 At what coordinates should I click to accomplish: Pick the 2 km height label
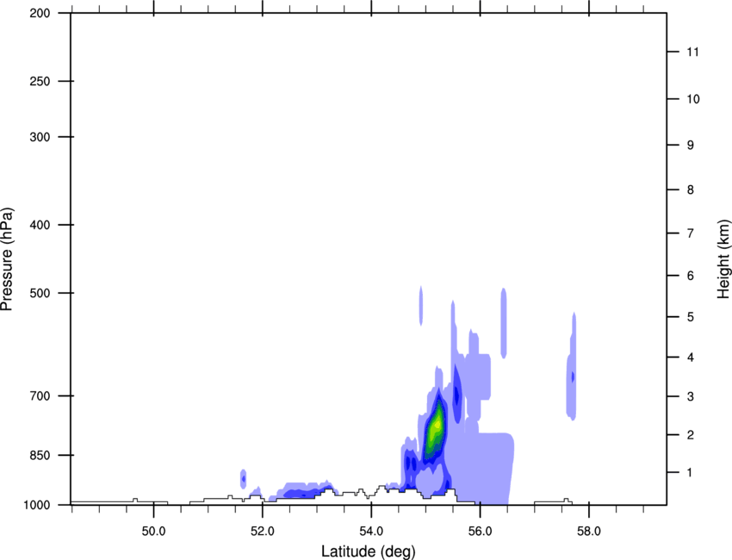pyautogui.click(x=691, y=435)
